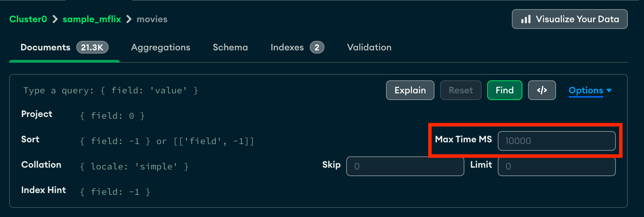Open the sample_mflix database link
This screenshot has height=217, width=644.
point(92,19)
